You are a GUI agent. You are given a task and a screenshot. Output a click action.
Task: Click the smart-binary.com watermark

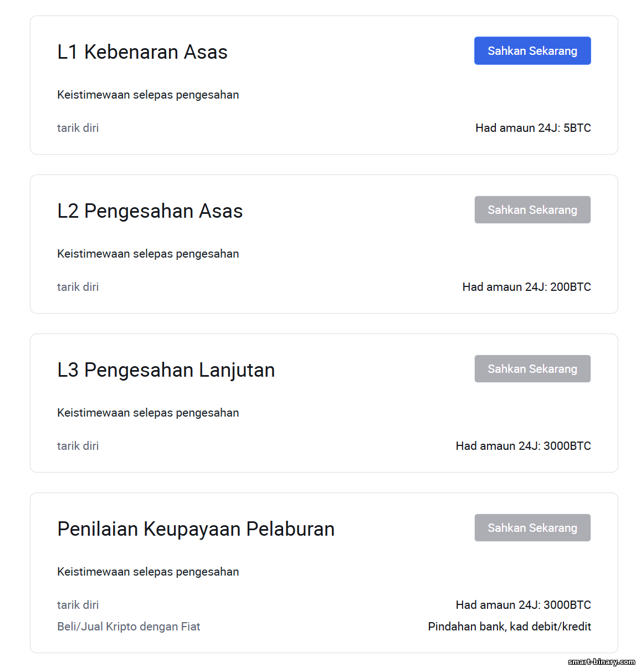pos(602,661)
